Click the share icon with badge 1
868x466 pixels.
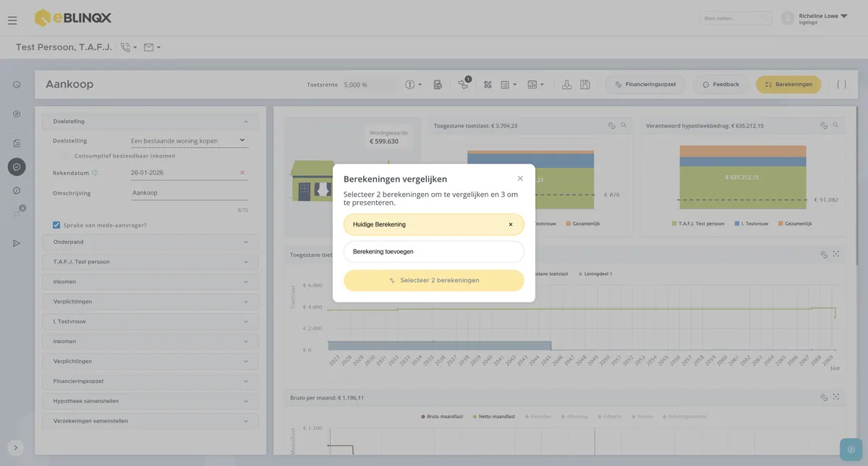tap(464, 84)
